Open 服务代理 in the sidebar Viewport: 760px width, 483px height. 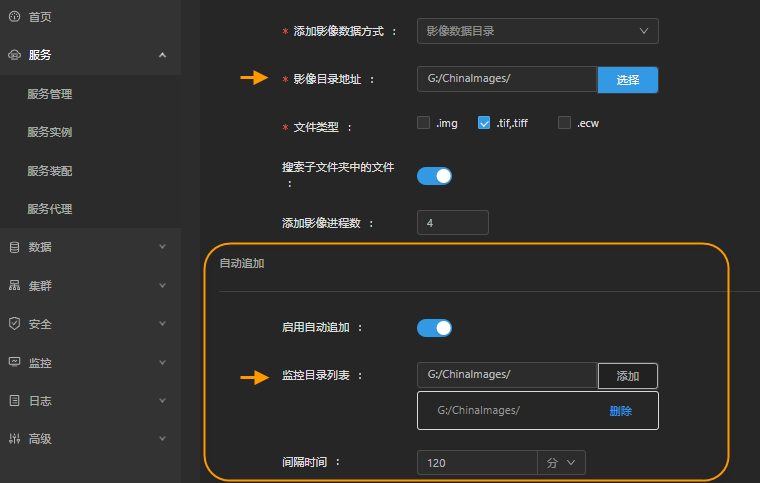click(x=50, y=209)
